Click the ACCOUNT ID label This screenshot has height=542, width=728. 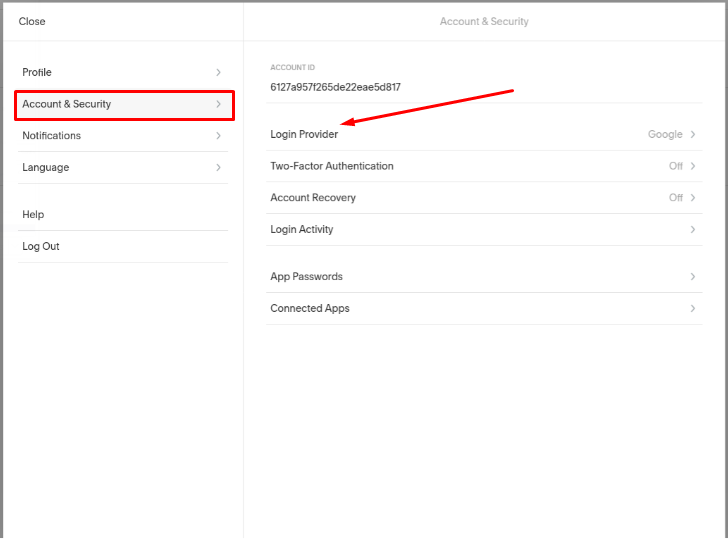click(292, 67)
